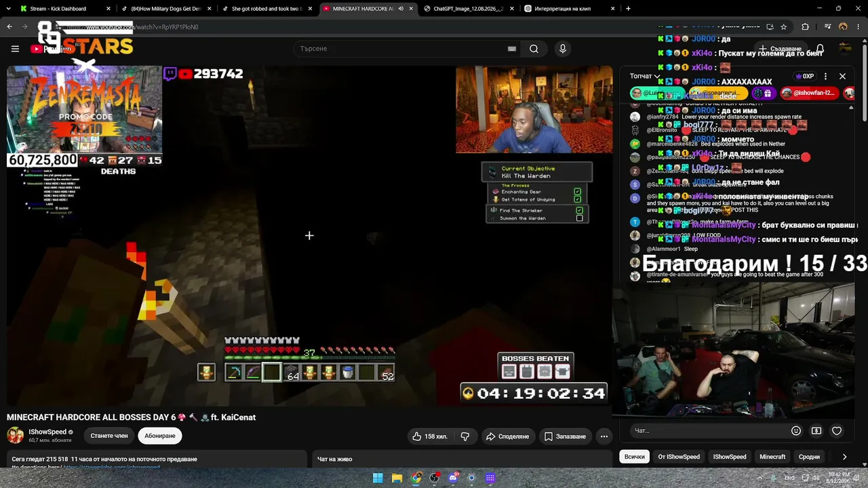Image resolution: width=868 pixels, height=488 pixels.
Task: Select the Сродни filter chip
Action: 809,457
